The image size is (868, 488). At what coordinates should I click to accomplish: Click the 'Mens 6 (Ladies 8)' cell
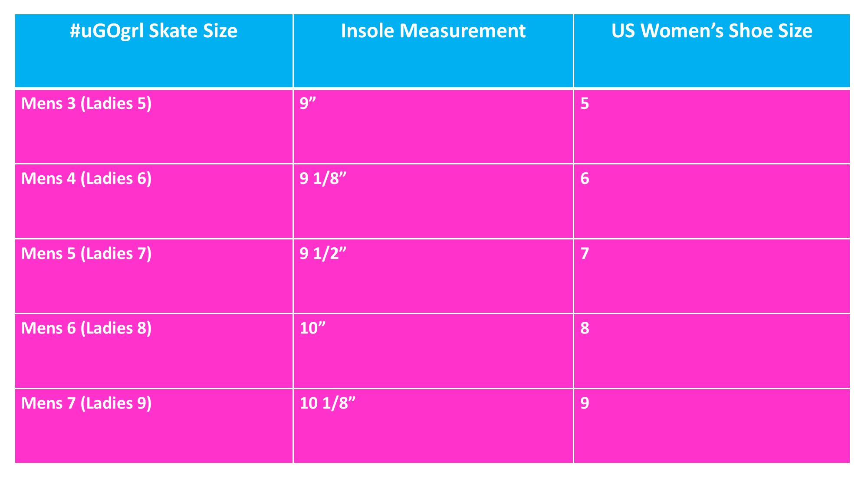coord(86,328)
